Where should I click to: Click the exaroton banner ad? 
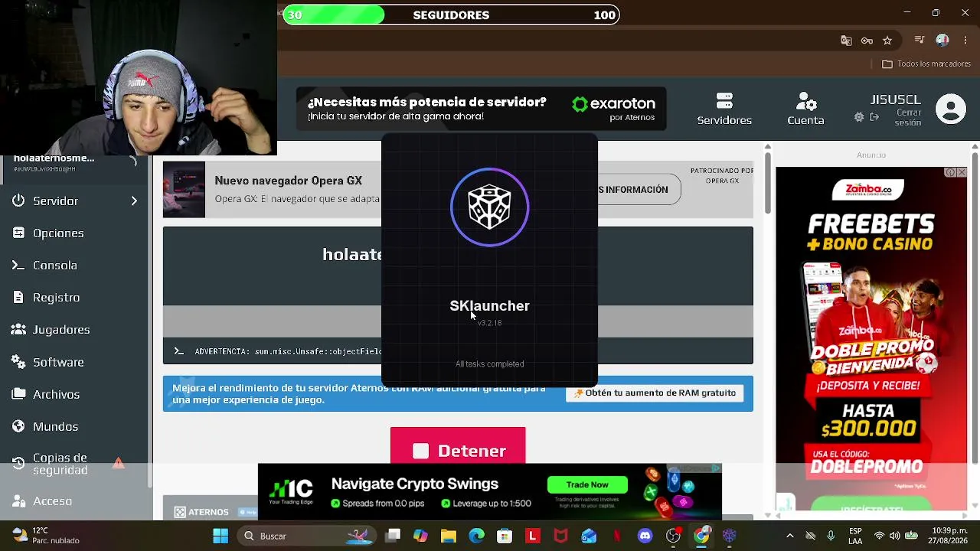point(482,109)
